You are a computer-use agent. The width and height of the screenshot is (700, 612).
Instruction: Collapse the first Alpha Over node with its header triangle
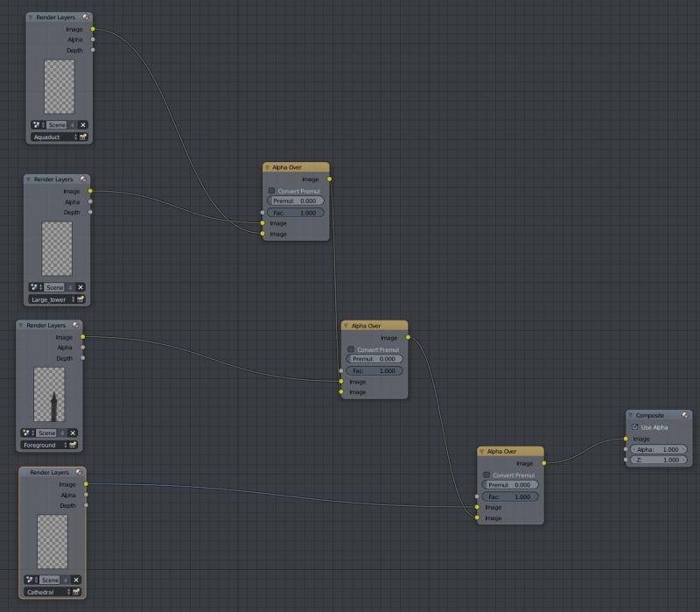click(268, 165)
